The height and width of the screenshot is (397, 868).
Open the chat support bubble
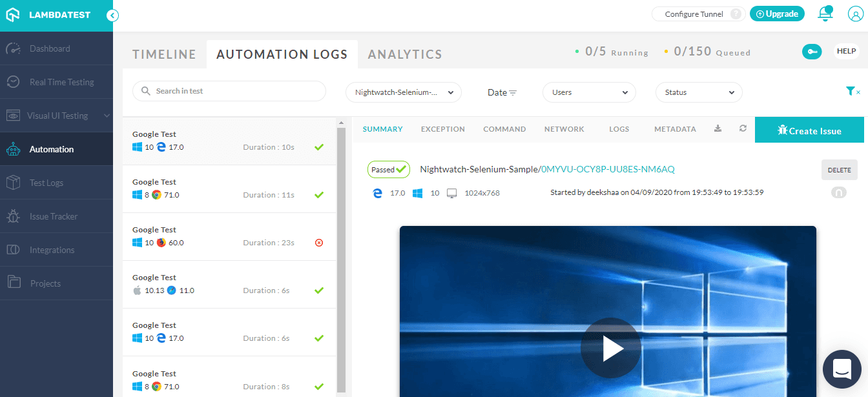coord(842,369)
